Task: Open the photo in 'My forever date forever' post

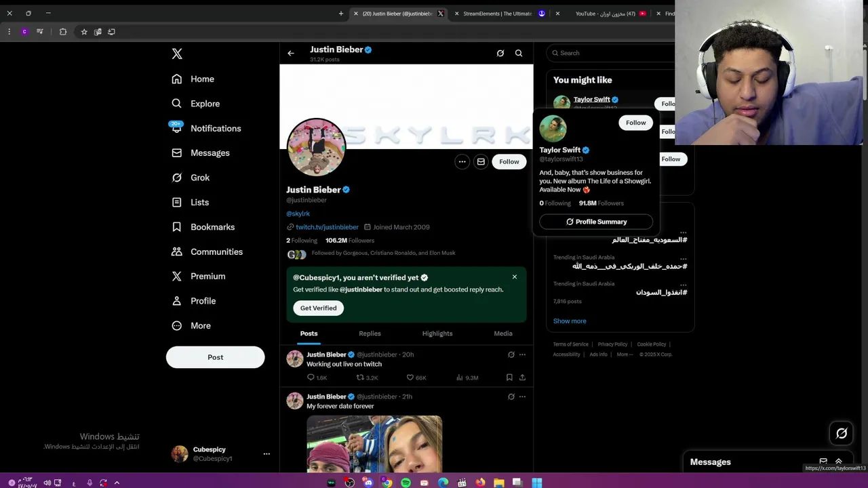Action: (x=374, y=444)
